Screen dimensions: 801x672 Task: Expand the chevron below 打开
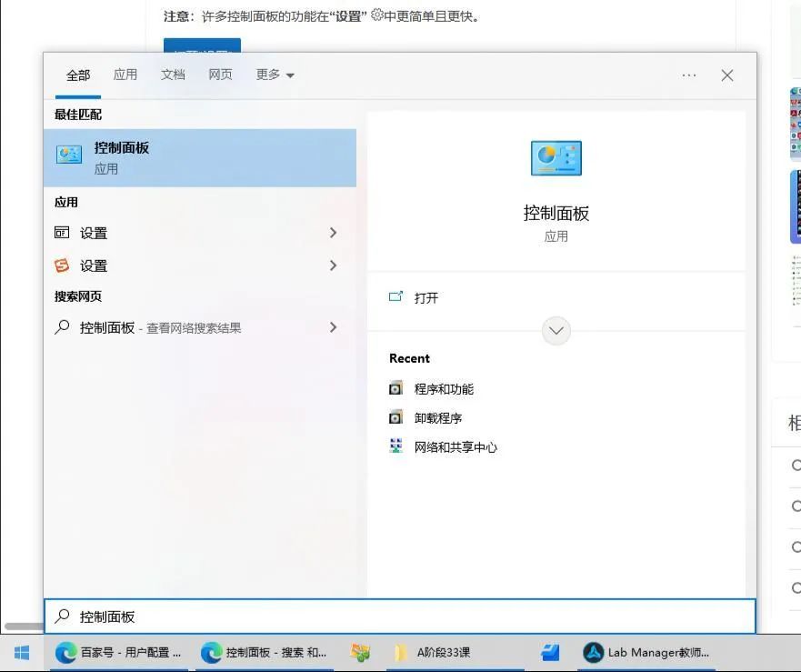point(556,330)
